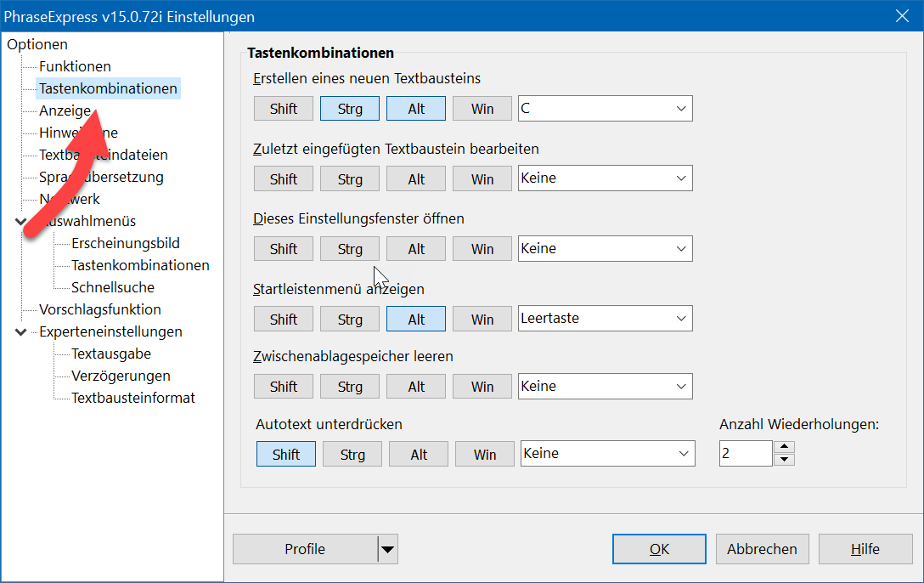Screen dimensions: 924x583
Task: Toggle Strg for Startleistenmenü anzeigen
Action: click(350, 319)
